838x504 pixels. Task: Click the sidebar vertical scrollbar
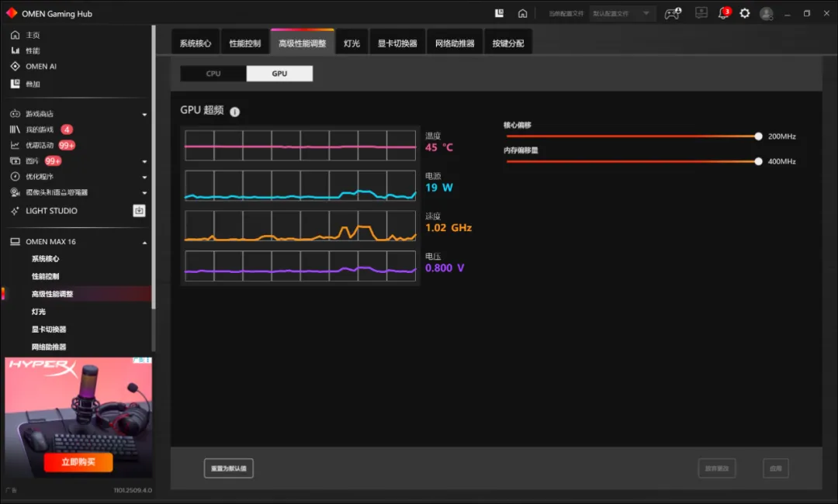click(x=154, y=167)
